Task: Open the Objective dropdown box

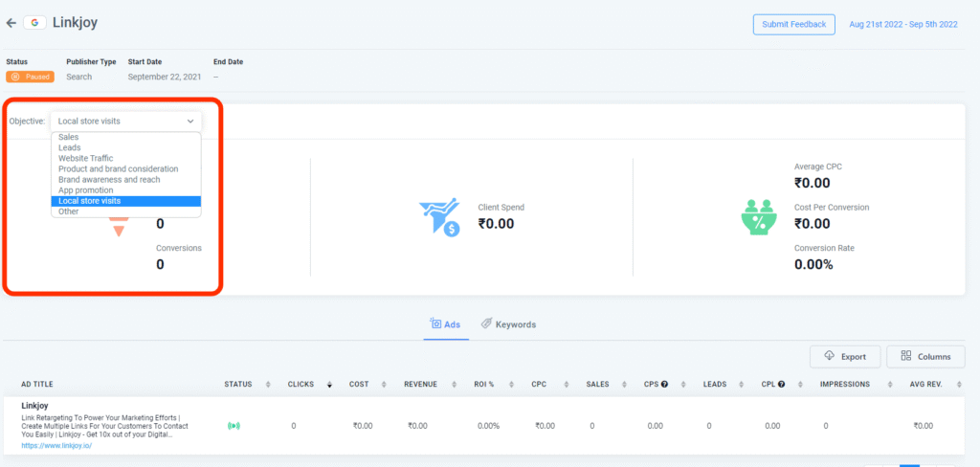Action: click(x=125, y=122)
